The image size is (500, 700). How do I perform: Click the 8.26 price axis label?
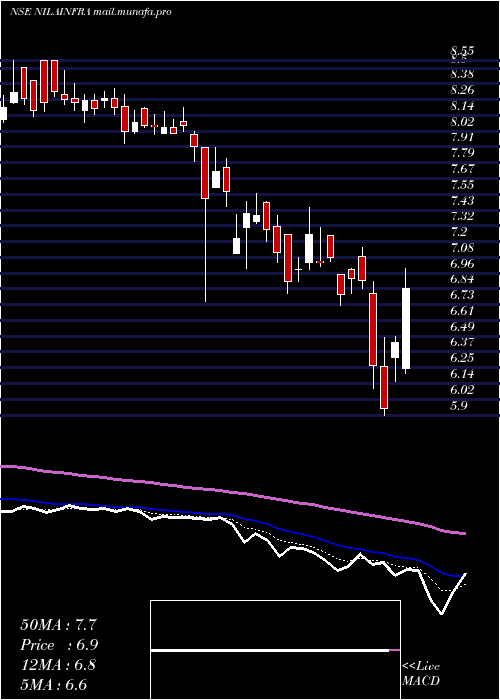coord(462,90)
